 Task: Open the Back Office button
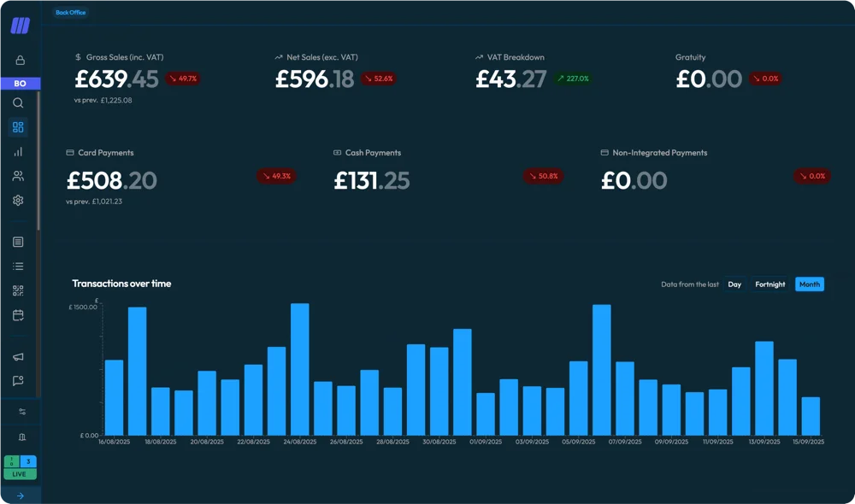[x=69, y=12]
